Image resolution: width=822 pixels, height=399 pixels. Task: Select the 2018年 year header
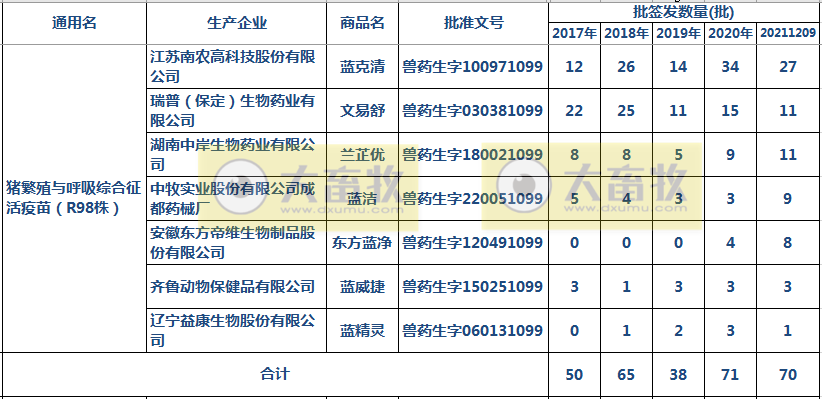click(x=626, y=34)
